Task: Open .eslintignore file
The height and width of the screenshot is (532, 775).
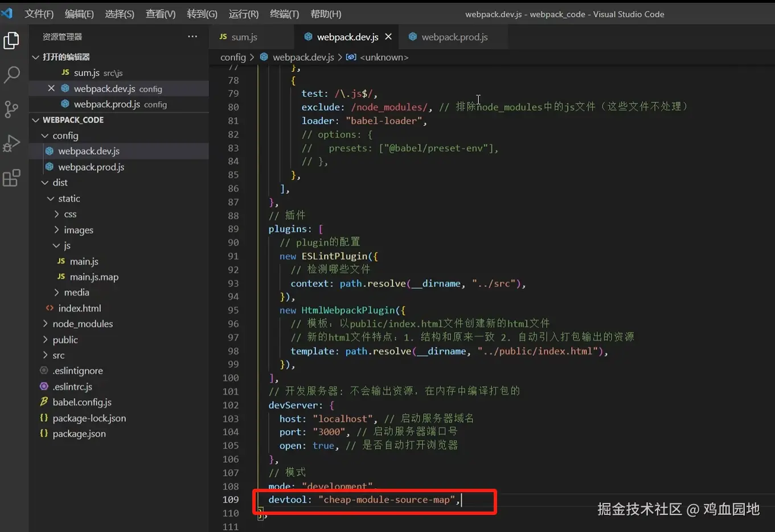Action: point(120,370)
